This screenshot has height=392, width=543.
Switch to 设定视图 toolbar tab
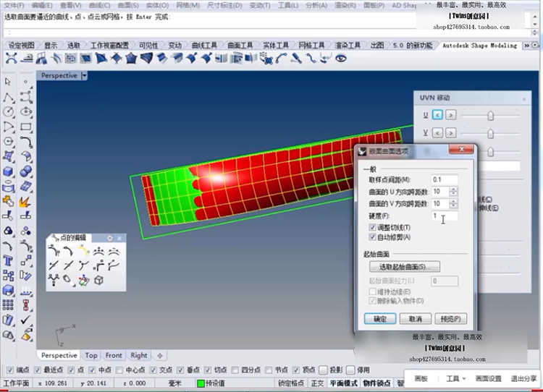point(22,46)
